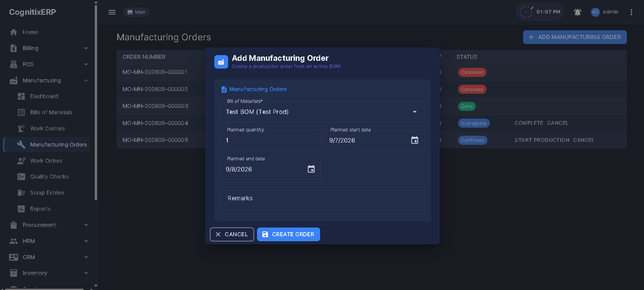Click the Planned end date field
Viewport: 644px width, 290px height.
[x=270, y=169]
